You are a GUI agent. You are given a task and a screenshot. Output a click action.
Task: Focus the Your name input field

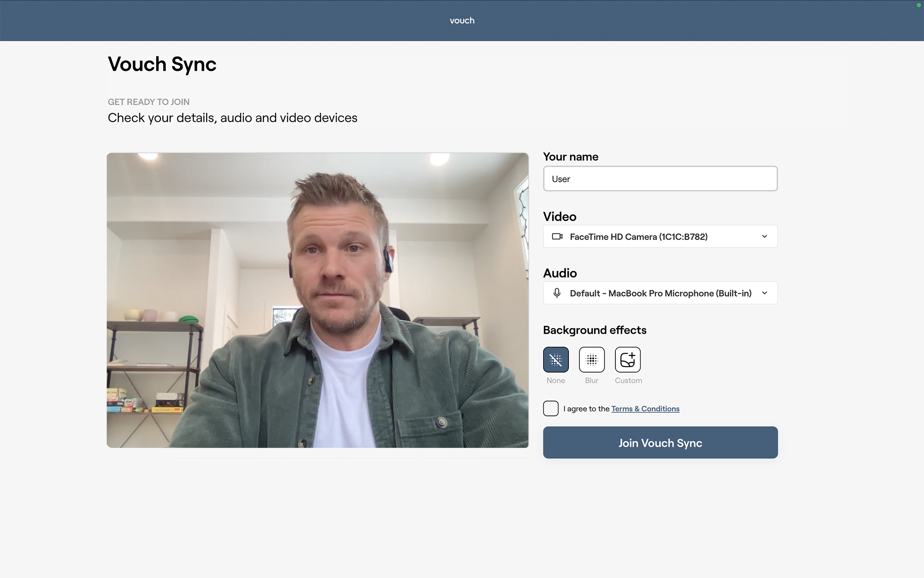click(x=661, y=179)
